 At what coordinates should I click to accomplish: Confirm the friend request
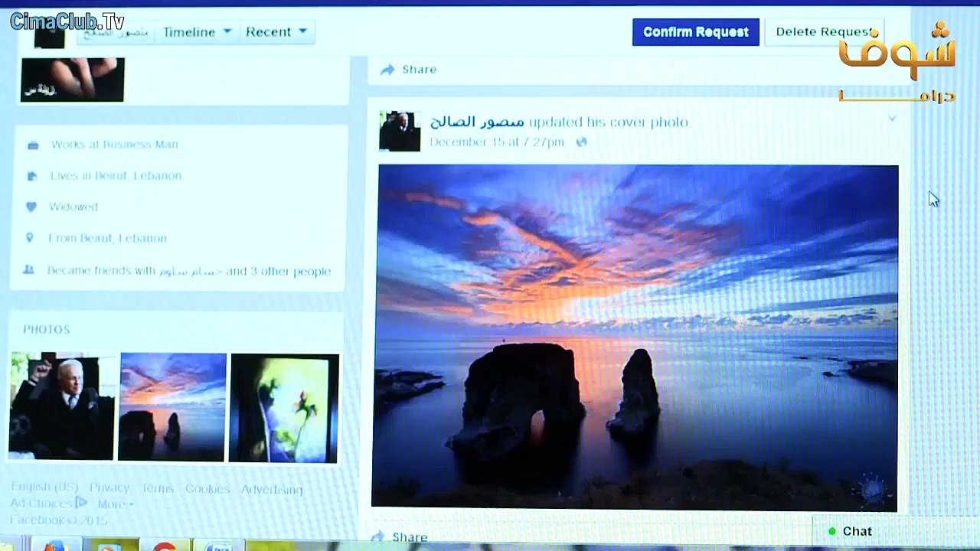click(x=695, y=32)
